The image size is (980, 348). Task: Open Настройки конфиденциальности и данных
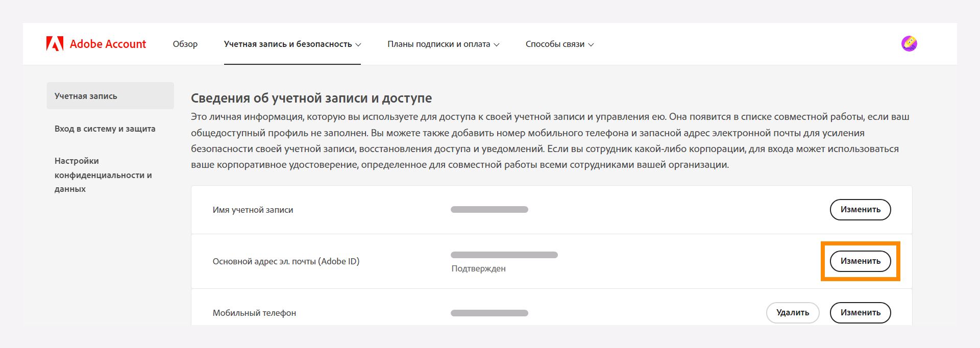click(103, 175)
